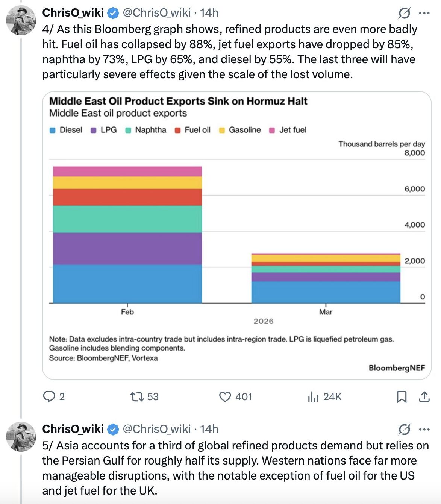Open view analytics showing 24K

313,396
